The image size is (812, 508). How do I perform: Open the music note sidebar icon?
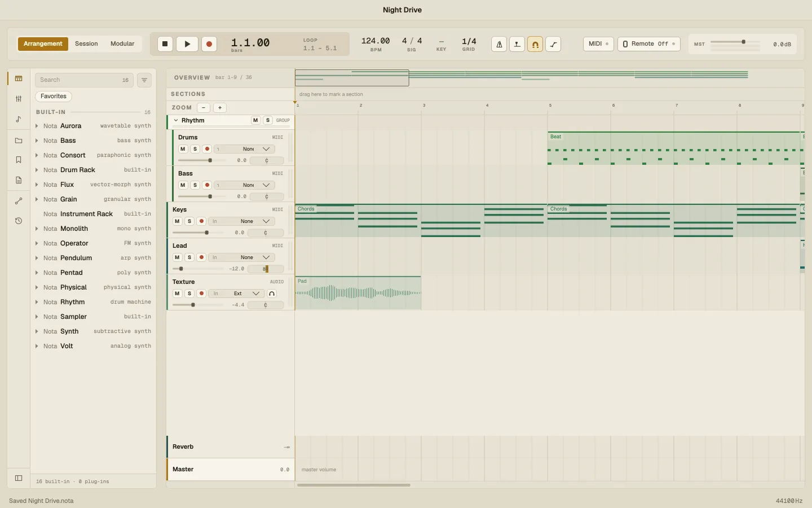click(19, 119)
